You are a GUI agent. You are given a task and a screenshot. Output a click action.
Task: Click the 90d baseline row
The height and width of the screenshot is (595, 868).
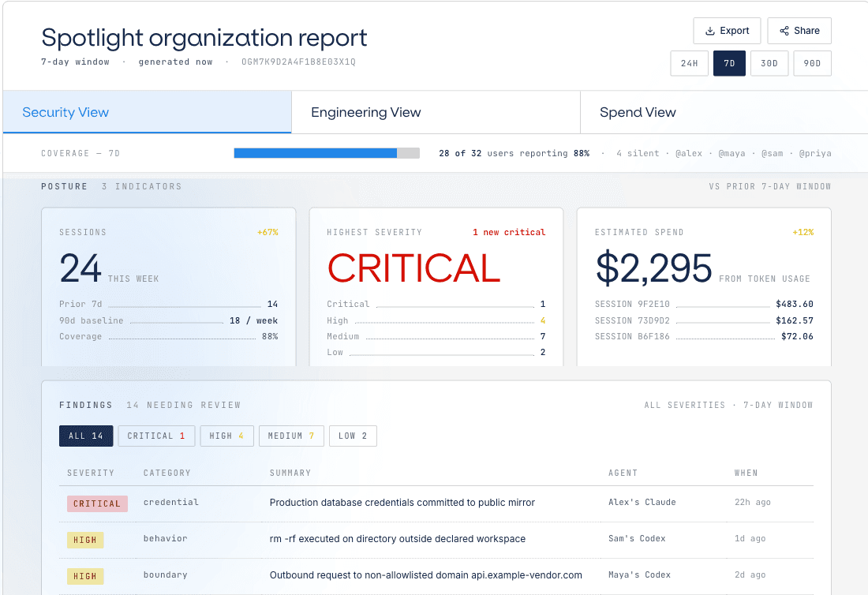pos(169,320)
